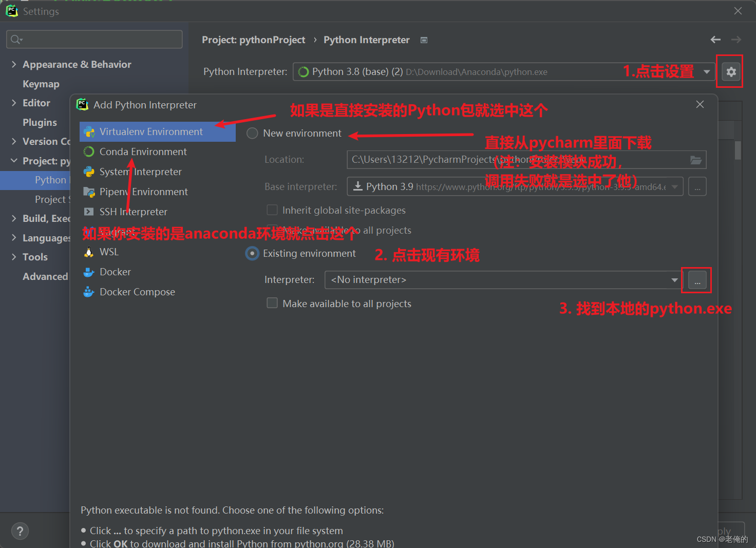The width and height of the screenshot is (756, 548).
Task: Open Keymap settings
Action: coord(41,84)
